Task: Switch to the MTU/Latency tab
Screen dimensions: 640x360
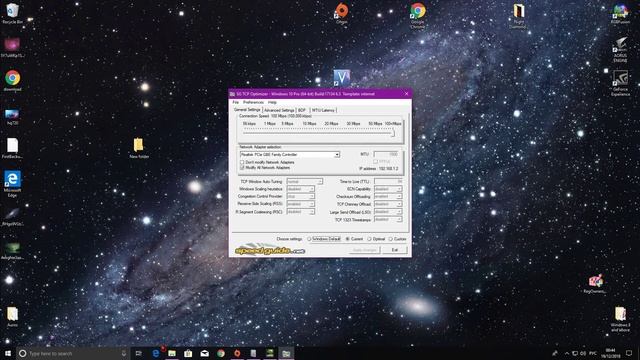Action: (324, 110)
